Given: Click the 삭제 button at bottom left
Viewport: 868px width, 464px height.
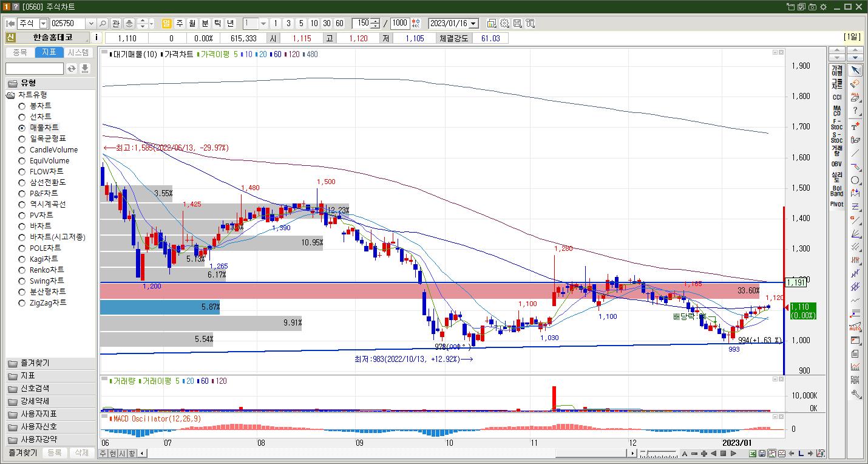Looking at the screenshot, I should click(x=81, y=453).
